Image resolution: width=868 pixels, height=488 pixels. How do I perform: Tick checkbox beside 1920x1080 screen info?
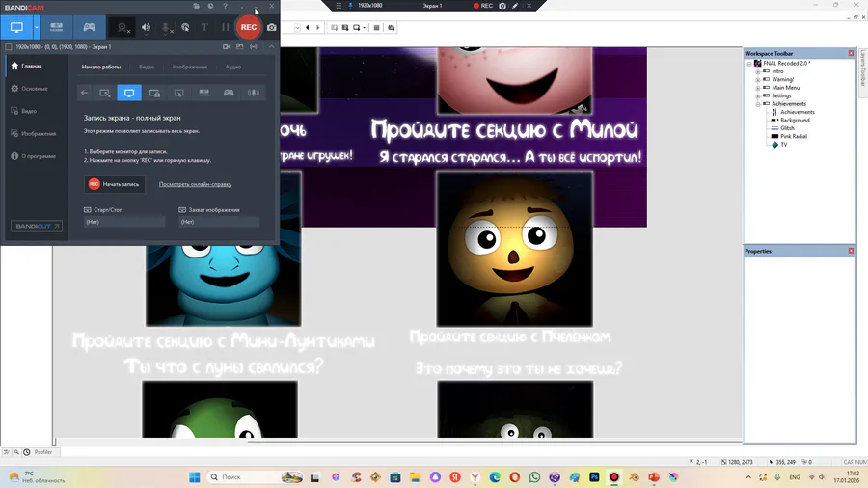click(9, 47)
